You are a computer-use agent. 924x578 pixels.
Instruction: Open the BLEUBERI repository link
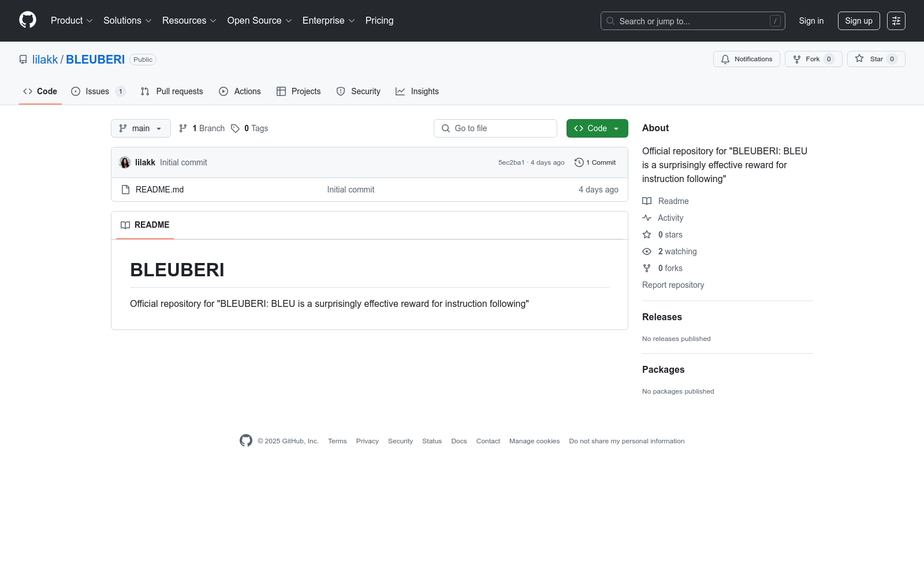(95, 60)
